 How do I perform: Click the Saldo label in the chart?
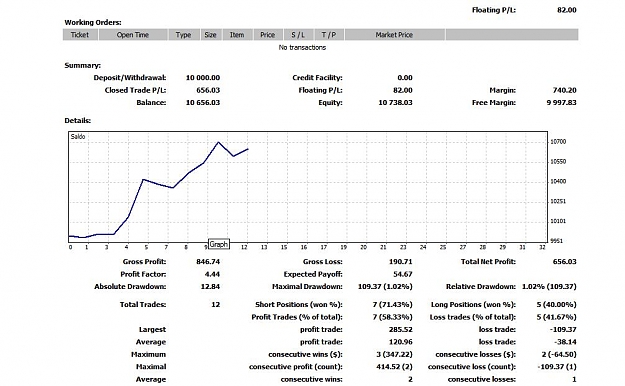[78, 136]
